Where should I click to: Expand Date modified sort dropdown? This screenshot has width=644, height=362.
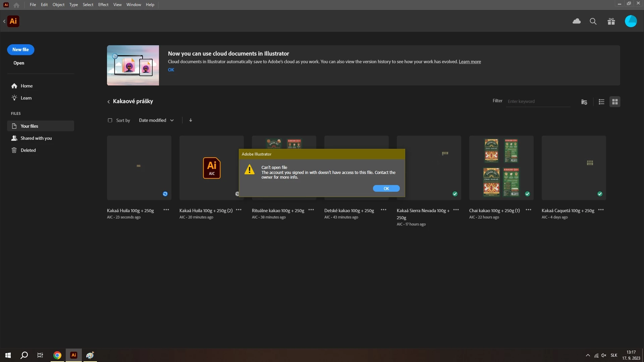pyautogui.click(x=156, y=120)
